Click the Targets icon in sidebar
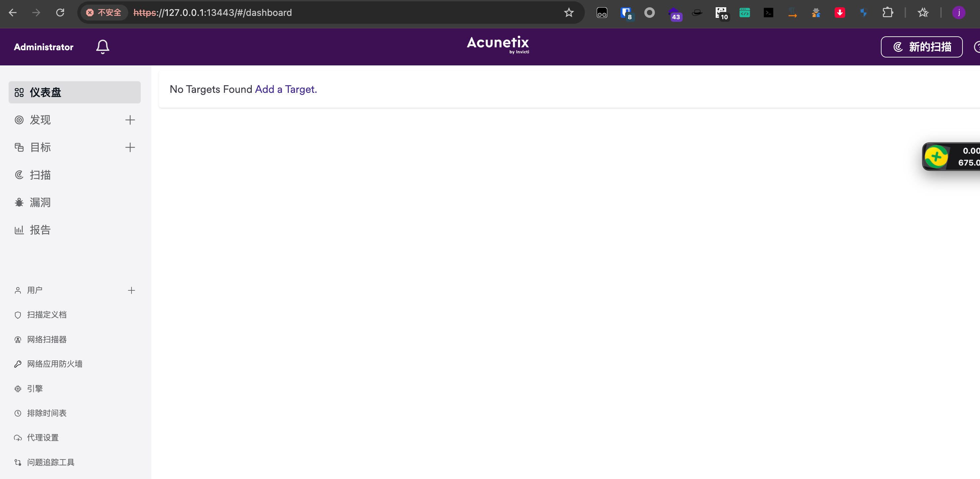The image size is (980, 479). (19, 148)
